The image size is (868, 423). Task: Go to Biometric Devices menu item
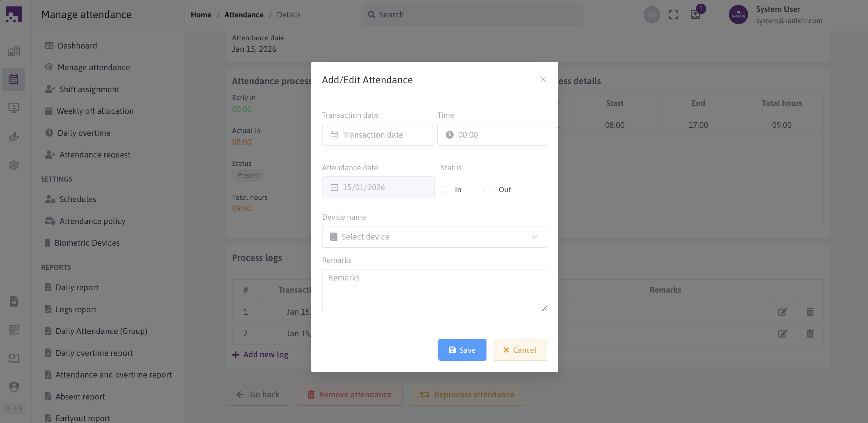pos(87,243)
